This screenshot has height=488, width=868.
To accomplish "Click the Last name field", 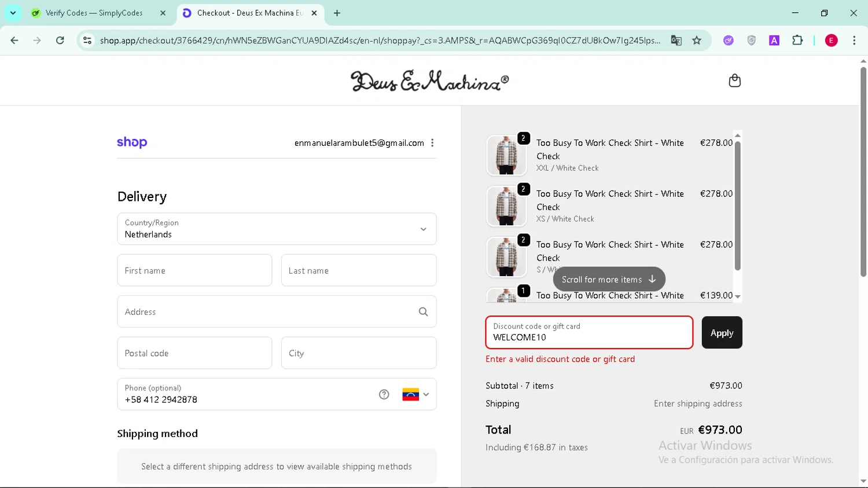I will tap(359, 270).
